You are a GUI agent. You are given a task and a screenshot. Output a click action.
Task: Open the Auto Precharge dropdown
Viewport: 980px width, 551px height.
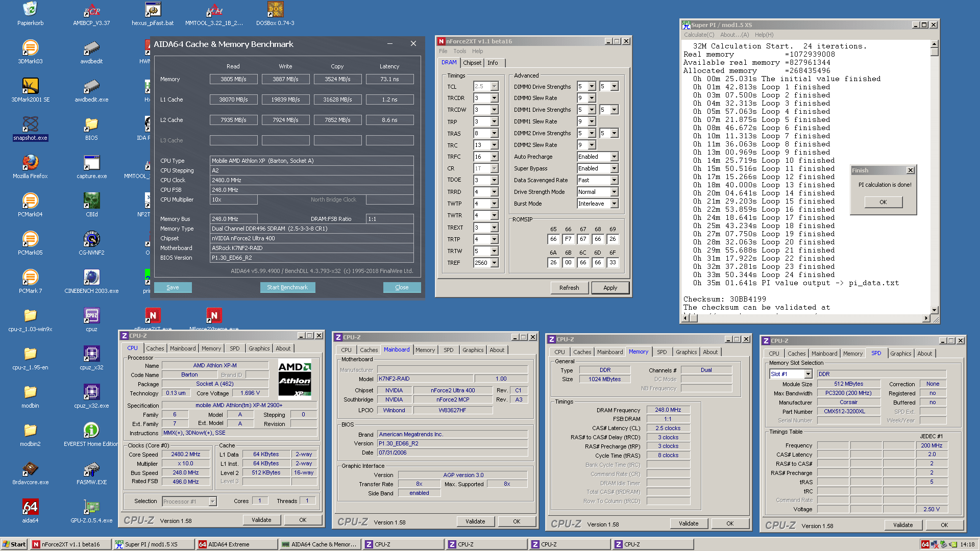(x=614, y=157)
